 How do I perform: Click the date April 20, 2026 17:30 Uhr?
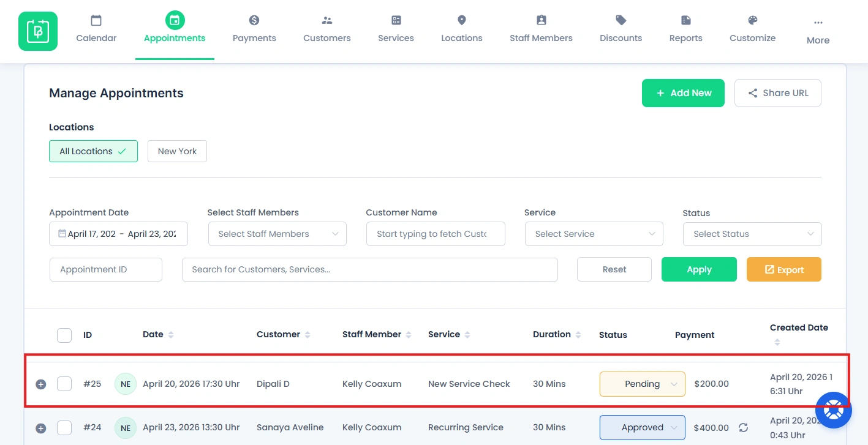(191, 384)
